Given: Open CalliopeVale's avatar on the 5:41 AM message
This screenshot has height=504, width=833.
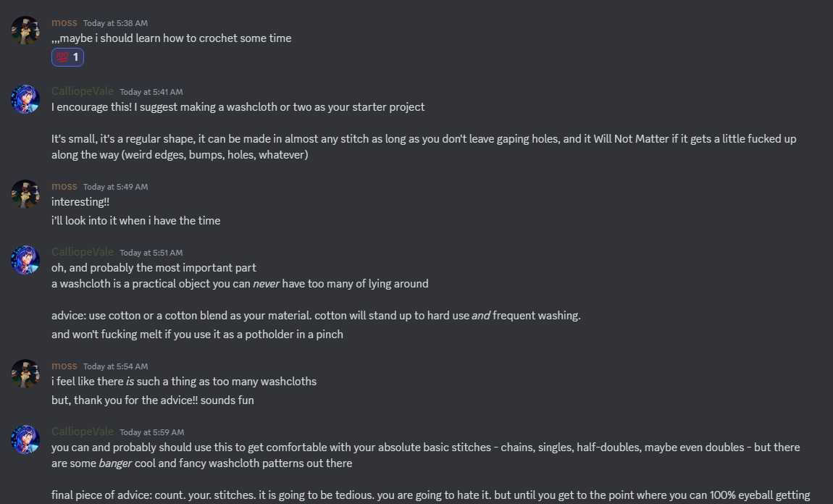Looking at the screenshot, I should click(x=25, y=99).
